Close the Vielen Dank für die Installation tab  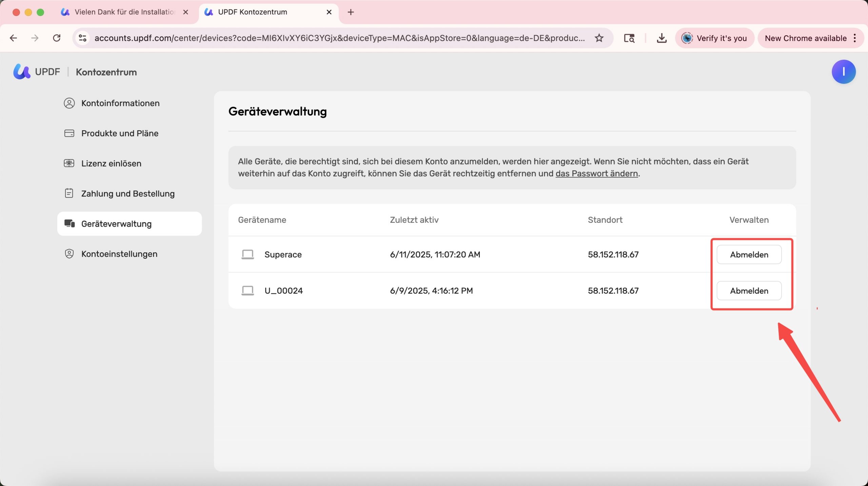[x=185, y=12]
